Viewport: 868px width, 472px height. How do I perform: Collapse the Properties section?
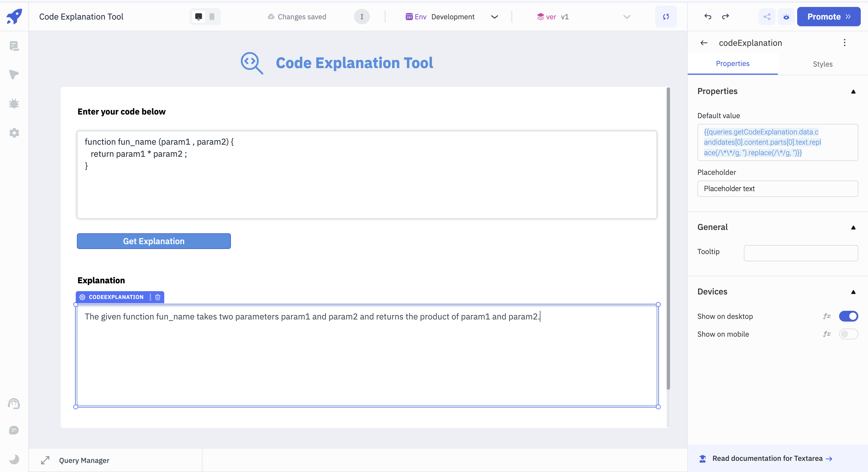tap(853, 92)
